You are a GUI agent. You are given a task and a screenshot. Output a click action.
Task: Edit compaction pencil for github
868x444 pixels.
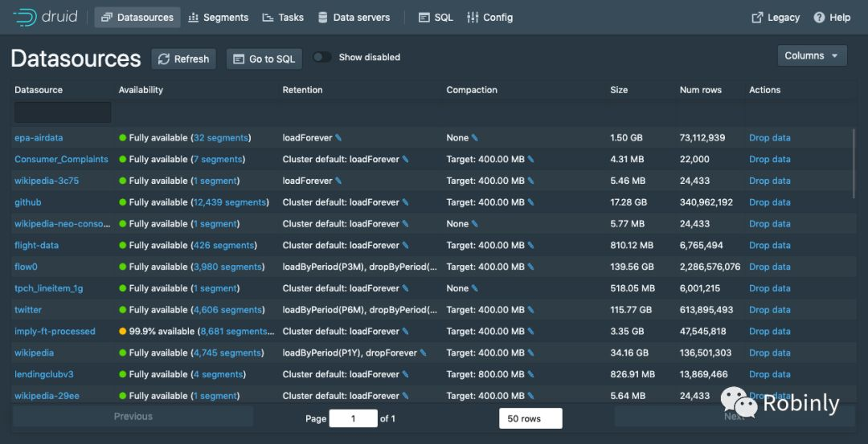(531, 202)
